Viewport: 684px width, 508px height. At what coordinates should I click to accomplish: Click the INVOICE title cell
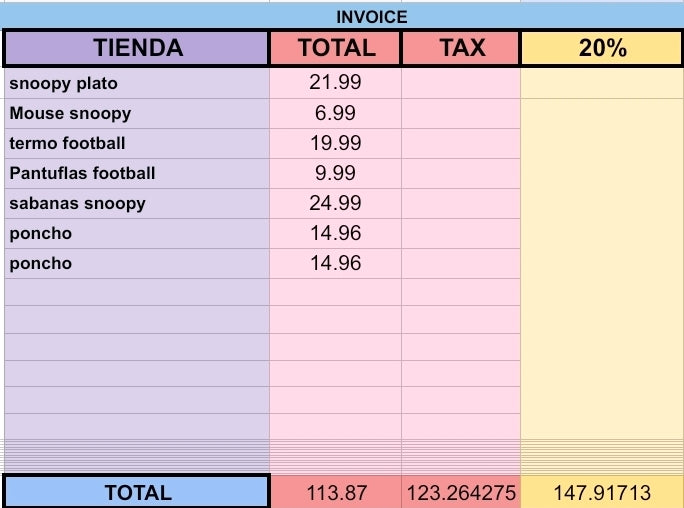(x=371, y=16)
